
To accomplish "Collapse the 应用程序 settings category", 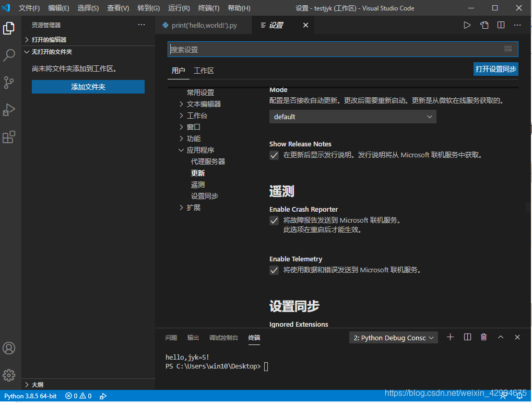I will click(196, 150).
